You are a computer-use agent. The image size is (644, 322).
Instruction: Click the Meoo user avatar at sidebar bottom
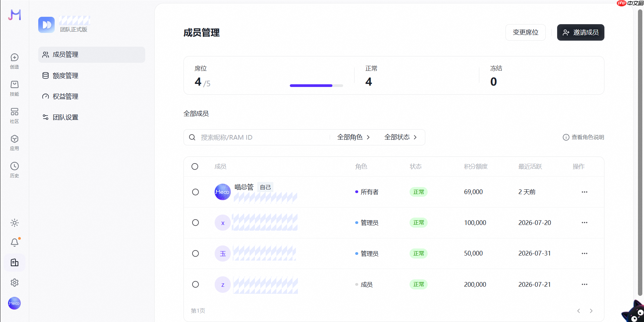point(14,303)
